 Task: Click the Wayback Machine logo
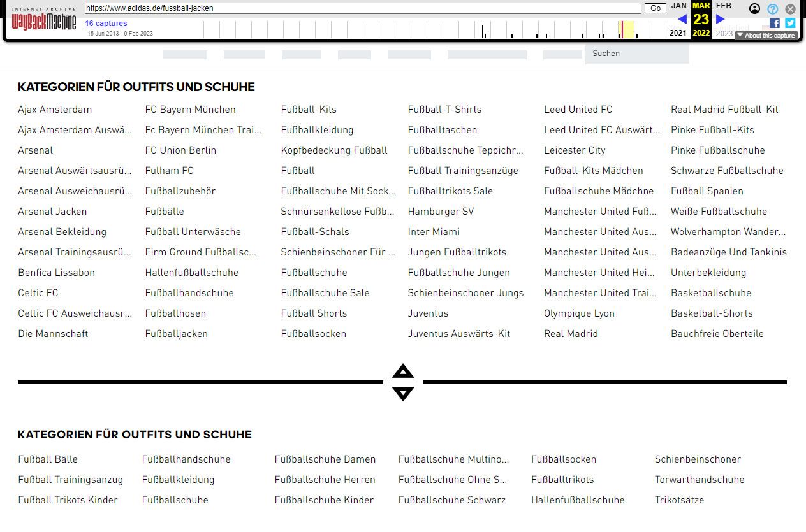(x=44, y=20)
